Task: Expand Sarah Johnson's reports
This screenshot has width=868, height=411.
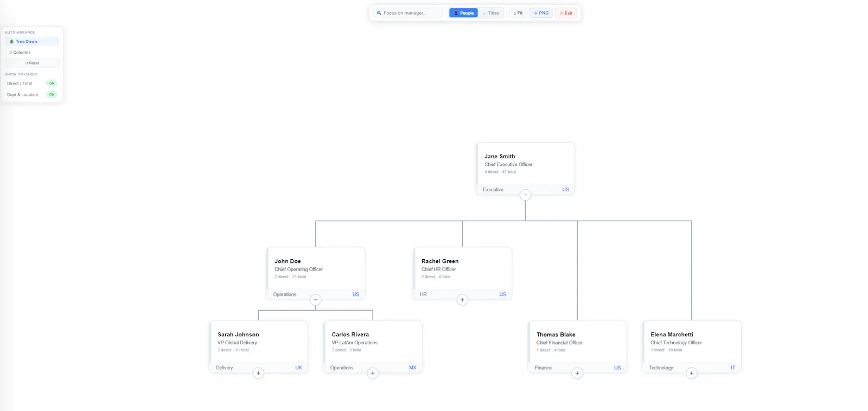Action: point(258,373)
